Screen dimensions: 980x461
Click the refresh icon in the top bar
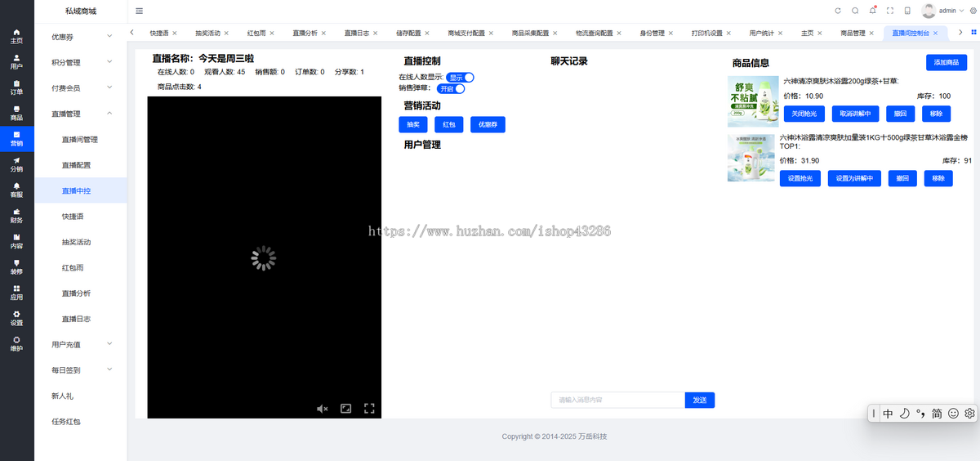click(x=838, y=11)
